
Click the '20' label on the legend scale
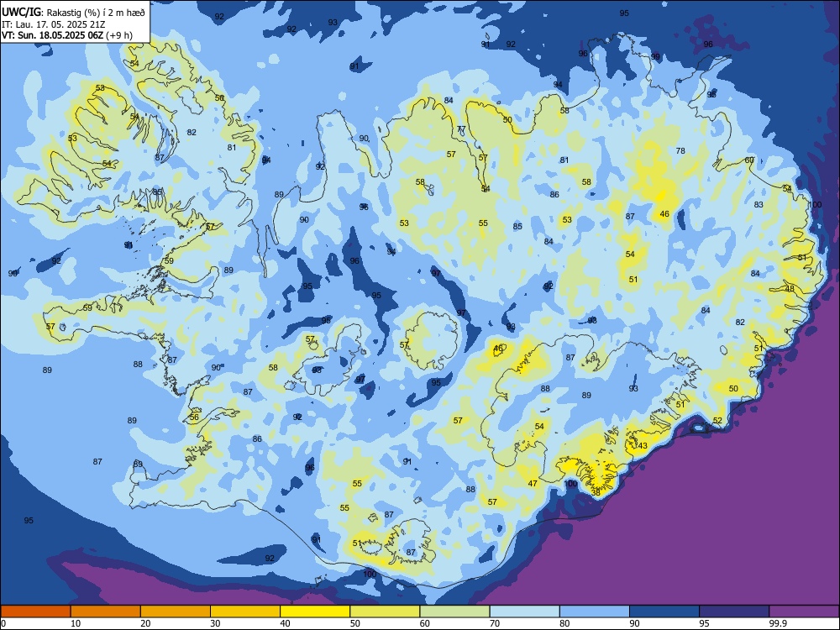coord(145,623)
